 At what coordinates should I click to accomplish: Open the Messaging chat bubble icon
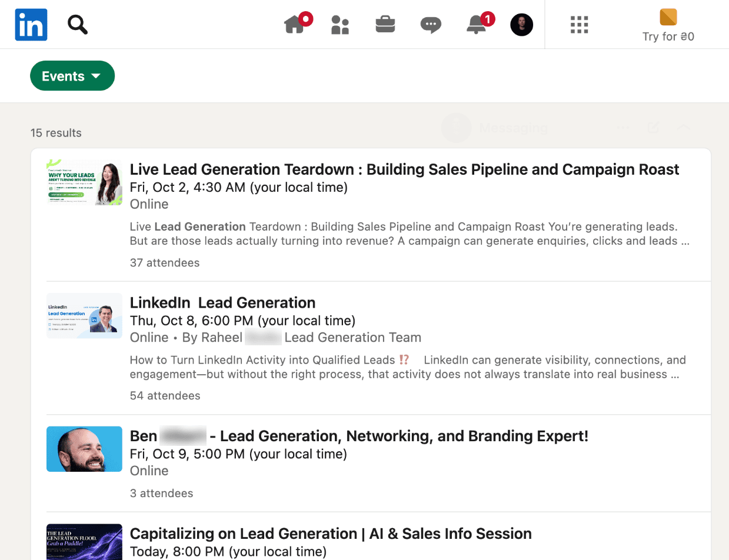431,25
